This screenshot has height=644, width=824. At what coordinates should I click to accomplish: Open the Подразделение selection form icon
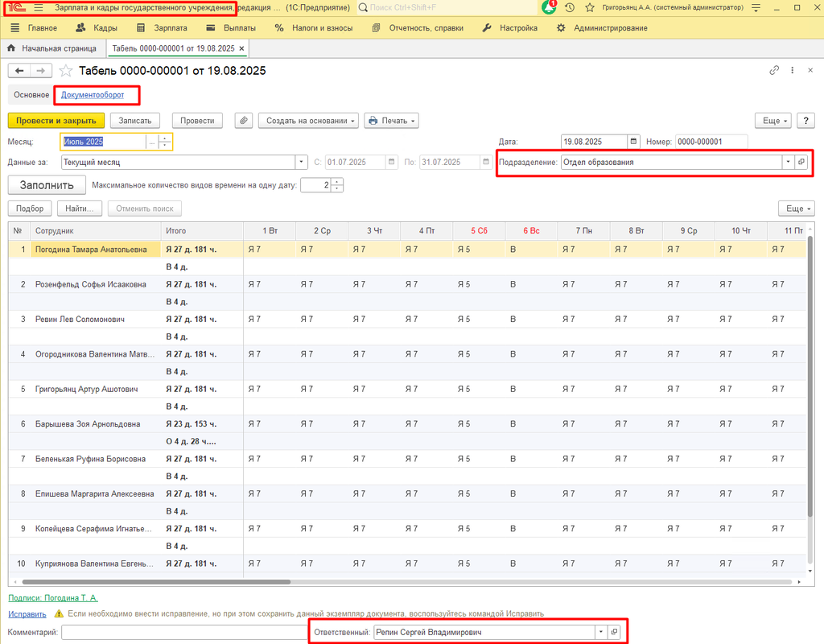(x=801, y=162)
